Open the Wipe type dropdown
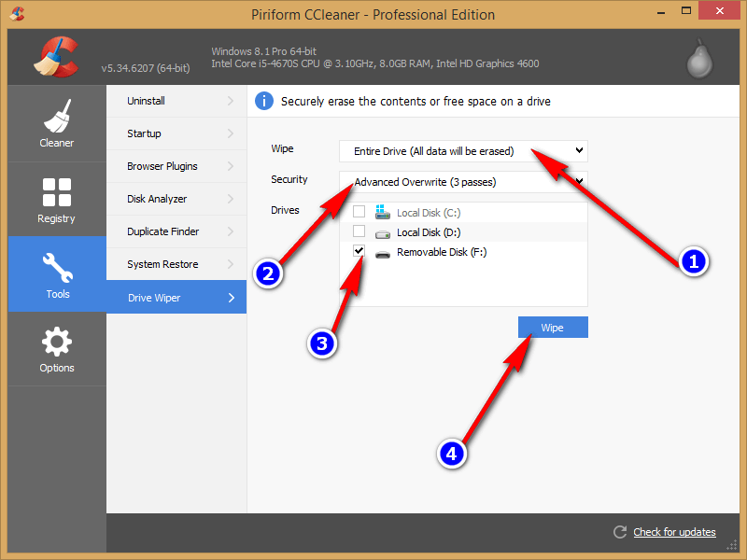747x560 pixels. tap(463, 151)
